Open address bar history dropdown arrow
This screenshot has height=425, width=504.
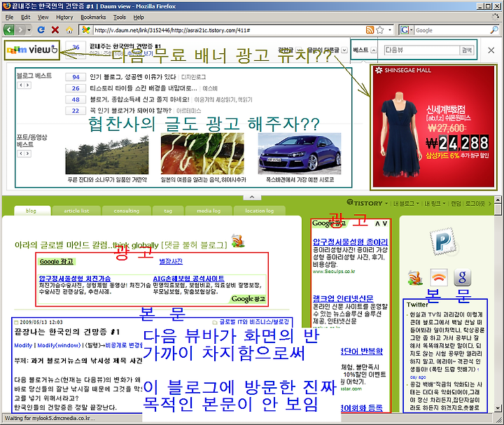click(390, 30)
